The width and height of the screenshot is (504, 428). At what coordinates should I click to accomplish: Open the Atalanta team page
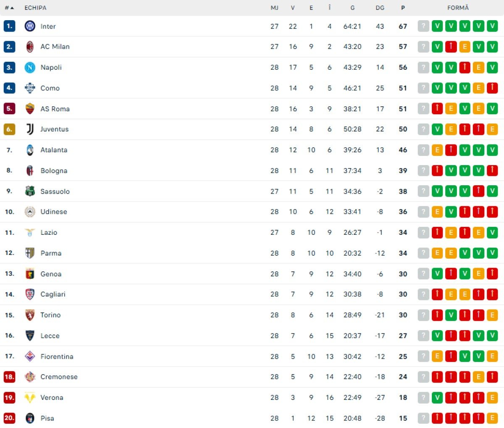point(54,150)
